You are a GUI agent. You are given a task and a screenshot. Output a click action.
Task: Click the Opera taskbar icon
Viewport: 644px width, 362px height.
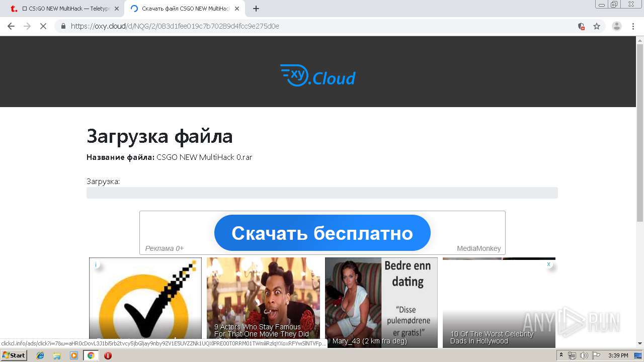(x=108, y=355)
